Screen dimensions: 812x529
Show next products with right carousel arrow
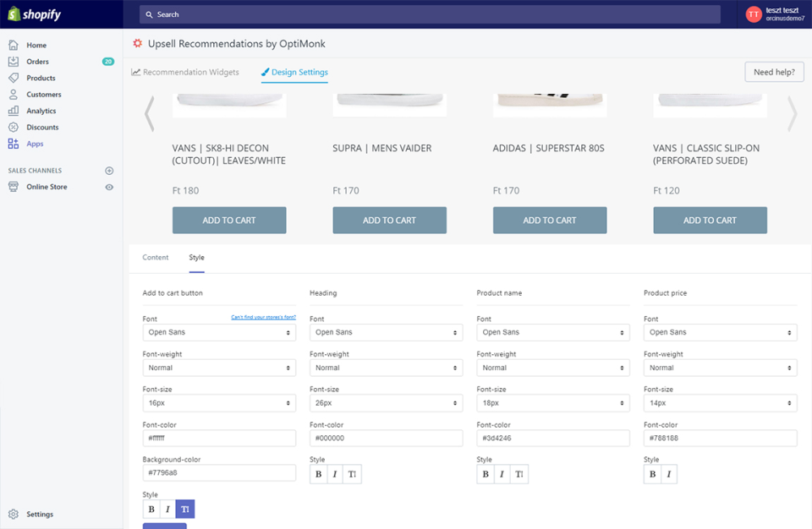(793, 114)
